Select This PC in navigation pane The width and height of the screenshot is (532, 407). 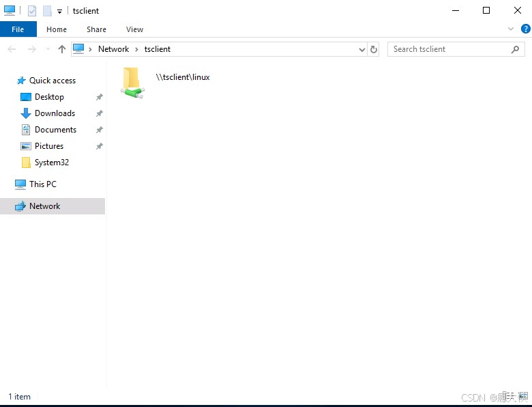point(43,184)
